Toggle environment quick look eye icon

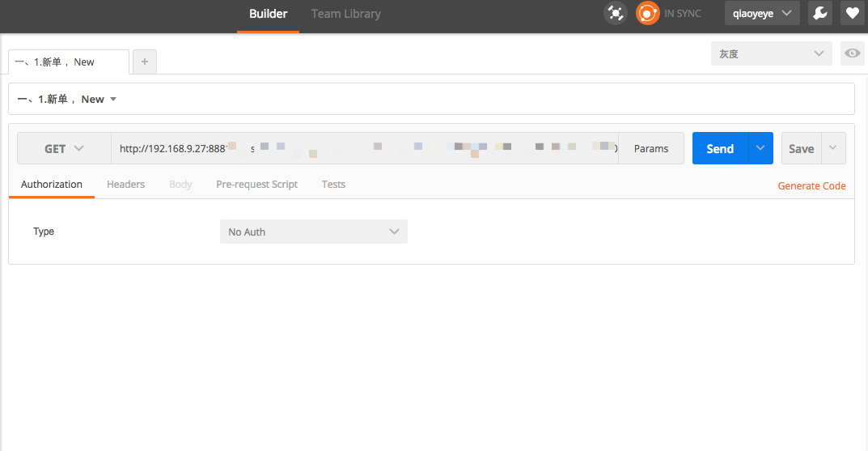(852, 53)
